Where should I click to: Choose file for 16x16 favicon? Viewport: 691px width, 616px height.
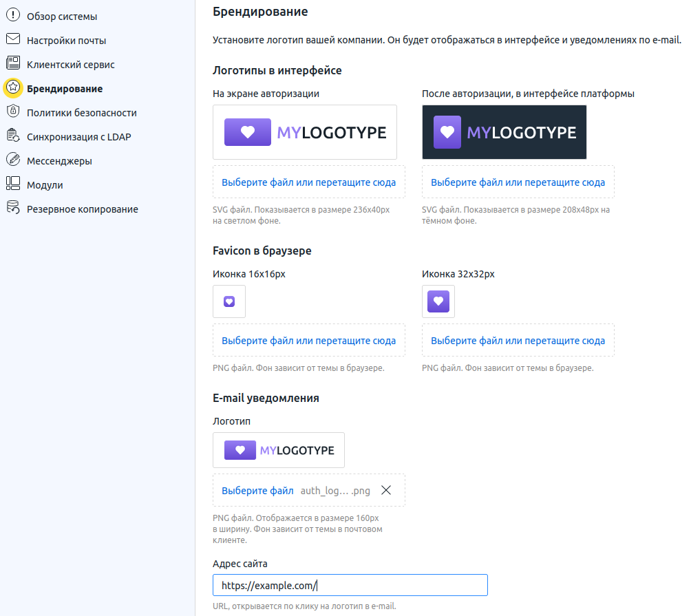pos(308,341)
